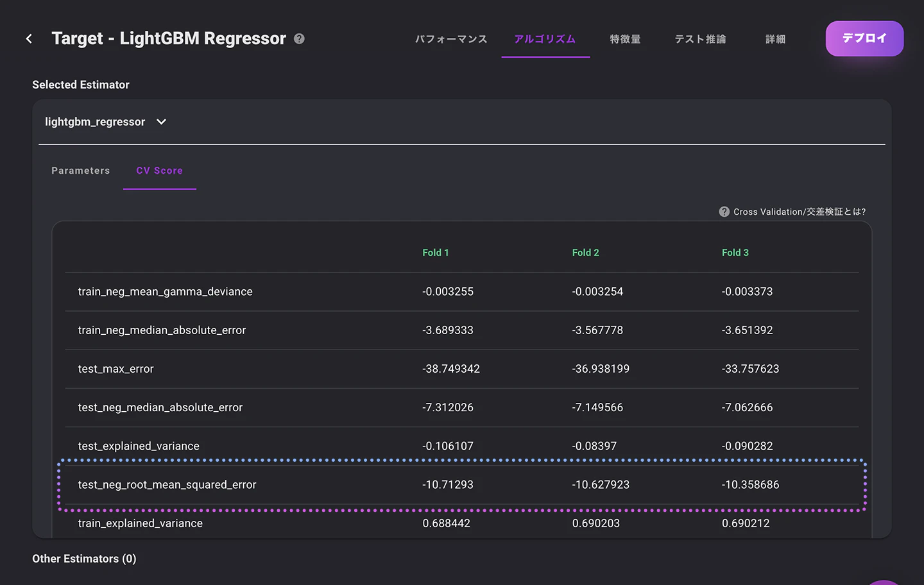Click the value -10.71293 in Fold 1
Image resolution: width=924 pixels, height=585 pixels.
[448, 485]
